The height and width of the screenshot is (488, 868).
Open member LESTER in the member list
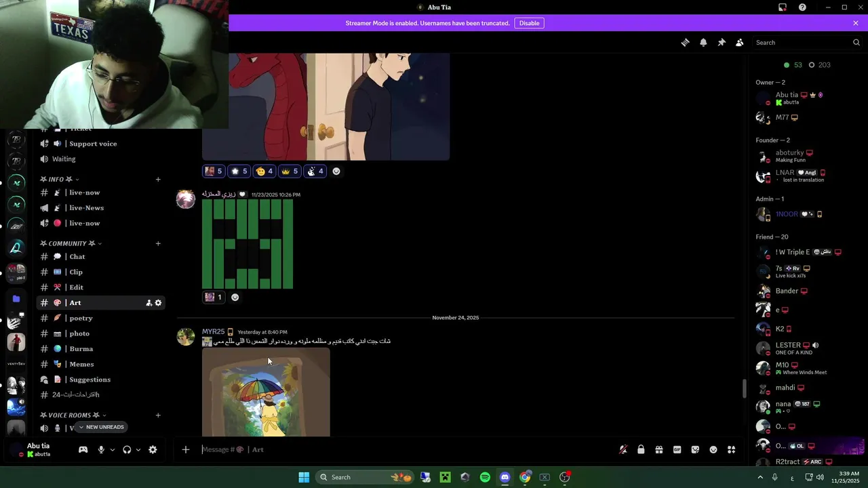[807, 348]
